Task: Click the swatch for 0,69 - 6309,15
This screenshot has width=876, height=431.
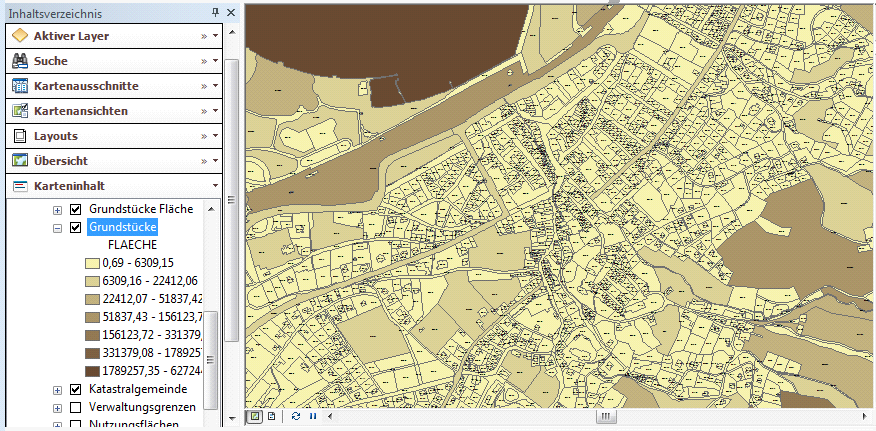Action: pos(91,262)
